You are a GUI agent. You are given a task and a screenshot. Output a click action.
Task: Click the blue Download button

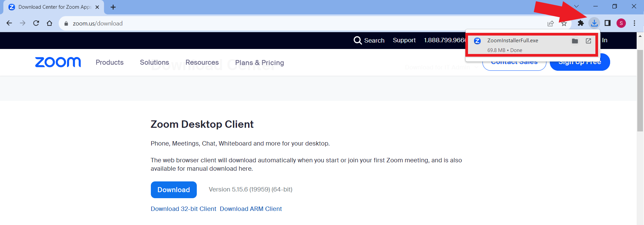[x=174, y=190]
